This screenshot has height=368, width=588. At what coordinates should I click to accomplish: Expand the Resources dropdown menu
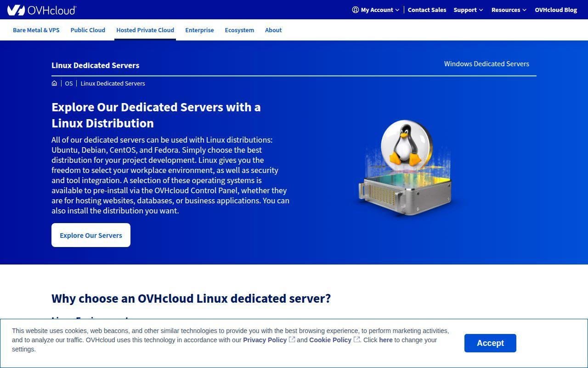click(509, 10)
